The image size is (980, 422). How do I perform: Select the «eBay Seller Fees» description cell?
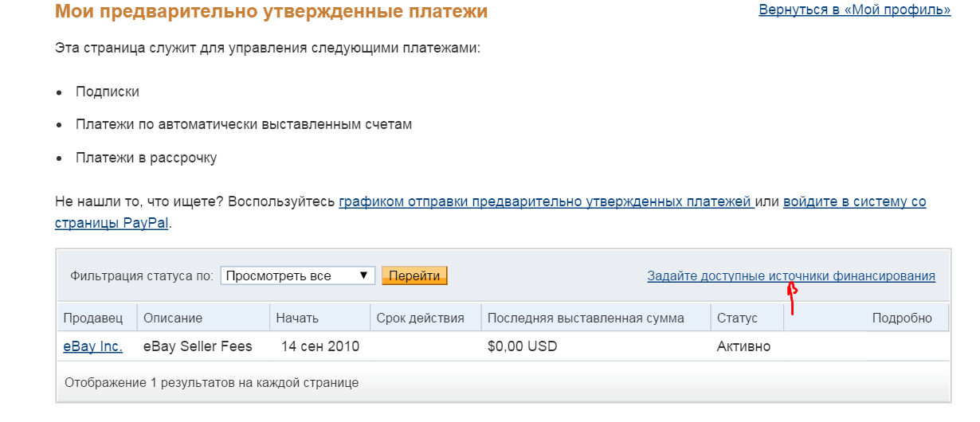(x=198, y=346)
